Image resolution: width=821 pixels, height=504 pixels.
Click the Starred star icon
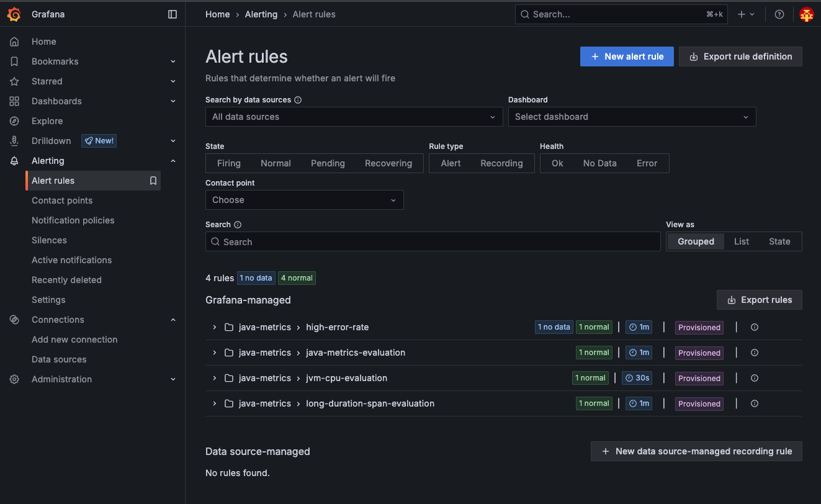[x=14, y=81]
